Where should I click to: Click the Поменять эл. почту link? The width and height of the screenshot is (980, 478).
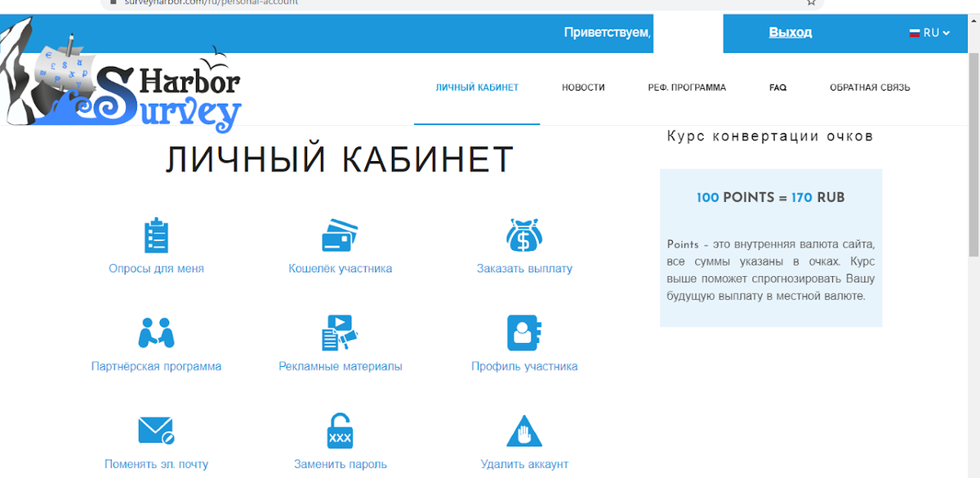point(156,464)
